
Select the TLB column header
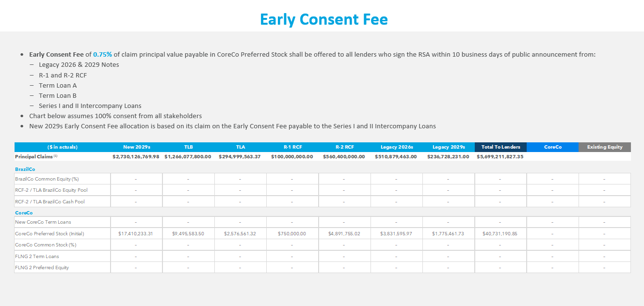click(x=188, y=147)
